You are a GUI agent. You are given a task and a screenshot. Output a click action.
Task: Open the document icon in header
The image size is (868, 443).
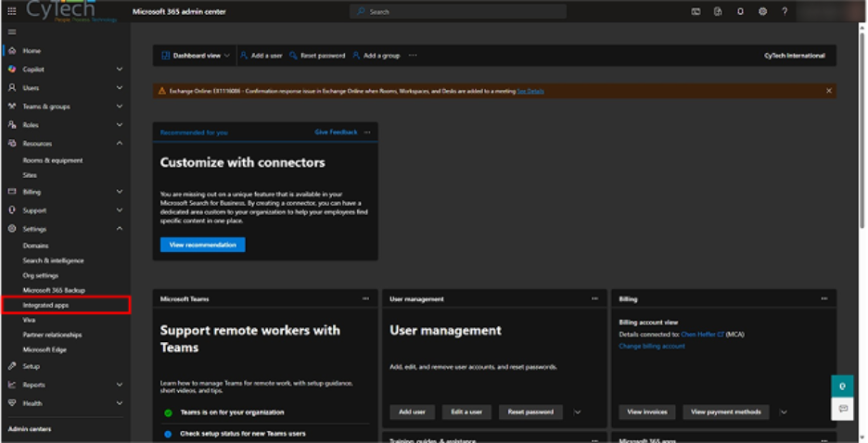[x=718, y=12]
